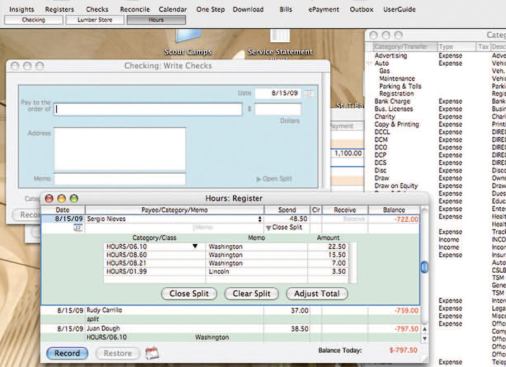Open calendar icon beside Restore button
Screen dimensions: 506x367
pyautogui.click(x=152, y=353)
